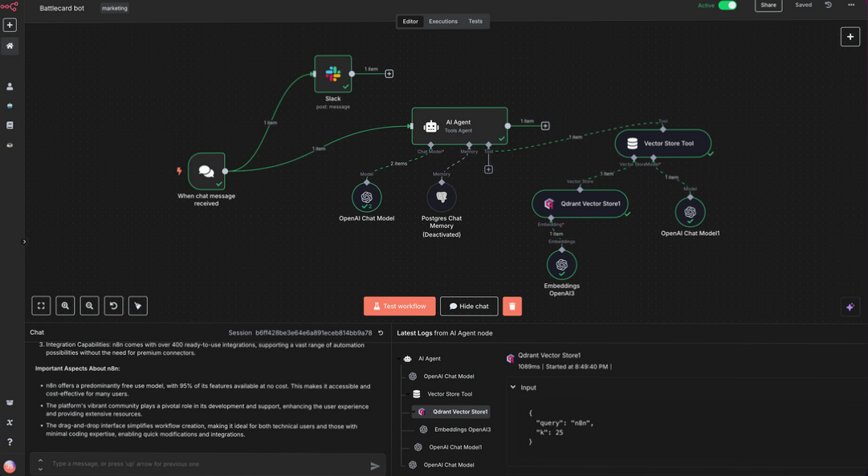Run Test workflow
This screenshot has height=476, width=868.
pyautogui.click(x=398, y=306)
